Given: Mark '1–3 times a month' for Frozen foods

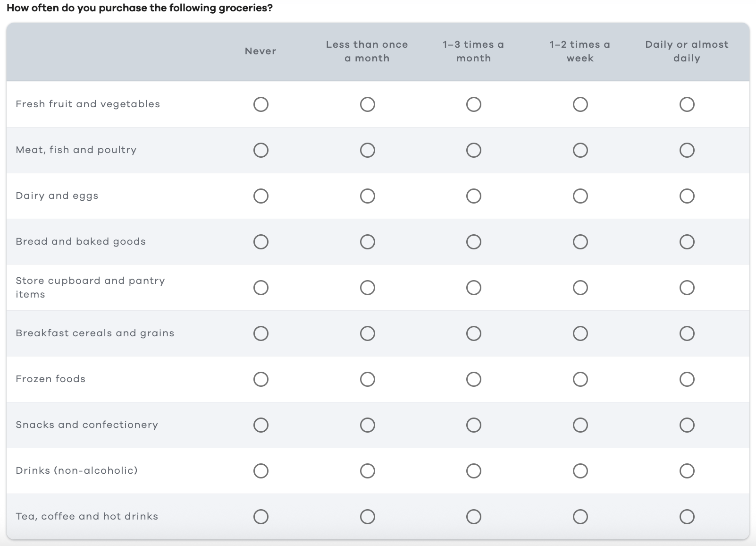Looking at the screenshot, I should pos(474,379).
